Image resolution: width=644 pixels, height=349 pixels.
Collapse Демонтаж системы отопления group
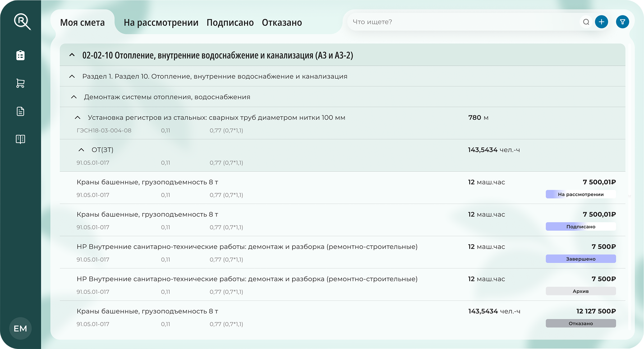coord(74,96)
